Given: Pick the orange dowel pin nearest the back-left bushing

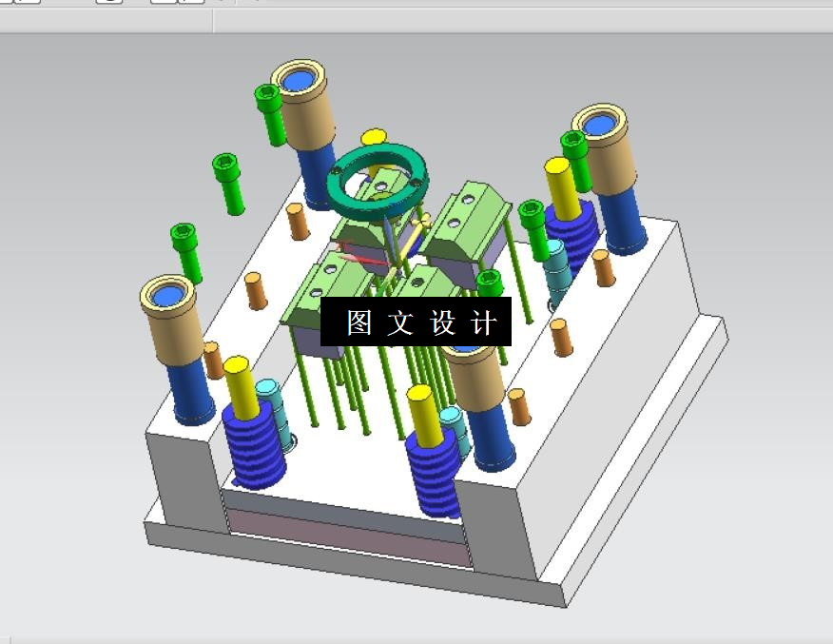Looking at the screenshot, I should (298, 222).
